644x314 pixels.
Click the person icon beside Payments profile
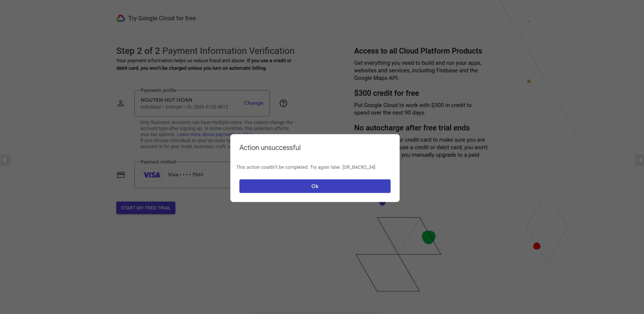[x=121, y=103]
